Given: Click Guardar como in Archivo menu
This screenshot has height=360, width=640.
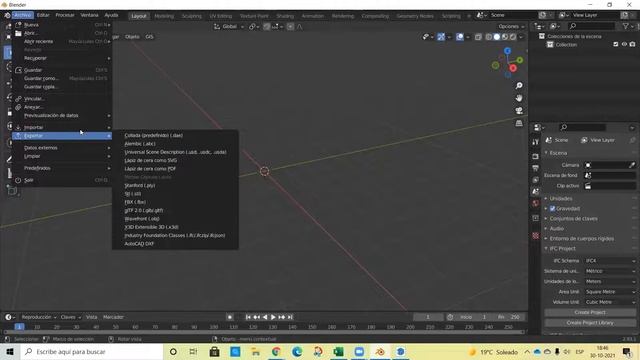Looking at the screenshot, I should [x=62, y=78].
